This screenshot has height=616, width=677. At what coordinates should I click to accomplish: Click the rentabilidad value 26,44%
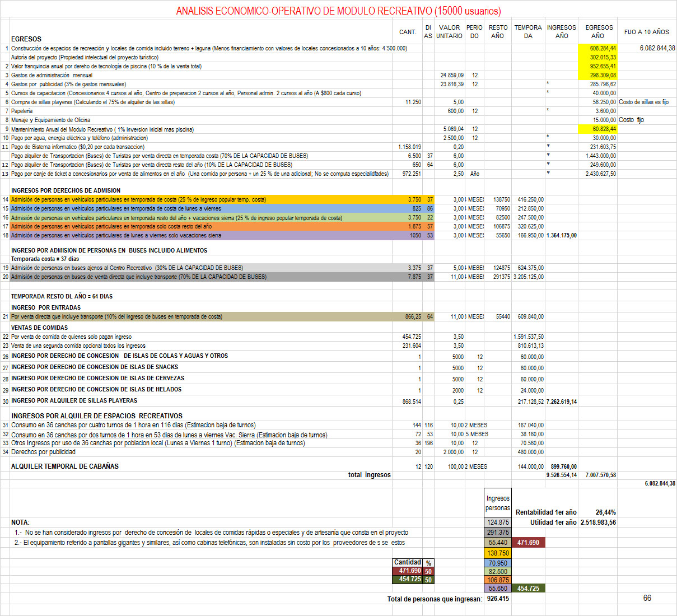[x=606, y=512]
